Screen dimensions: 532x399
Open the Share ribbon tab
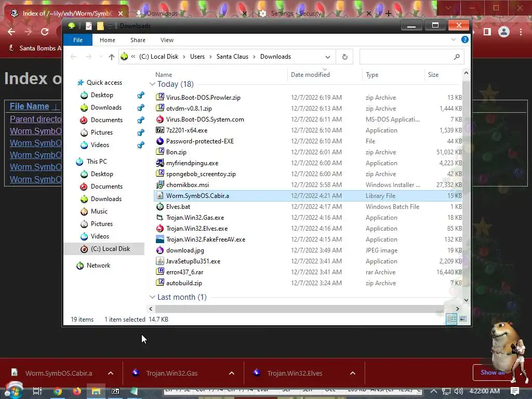click(x=138, y=40)
